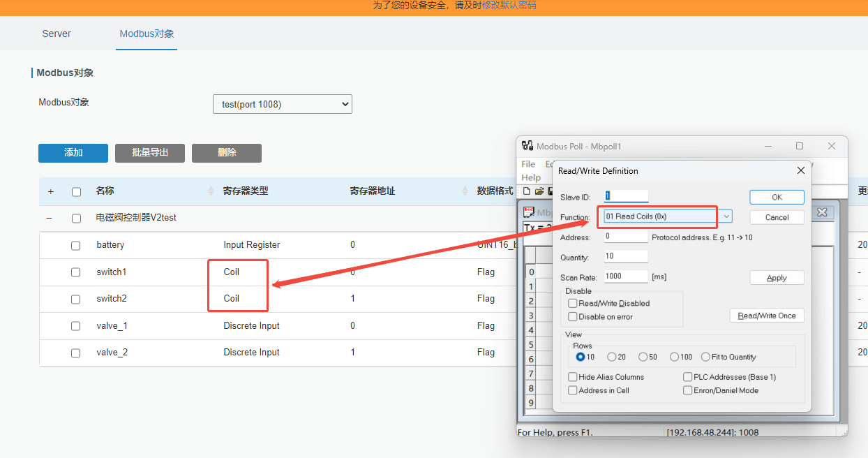
Task: Click the Scan Rate input field
Action: [626, 276]
